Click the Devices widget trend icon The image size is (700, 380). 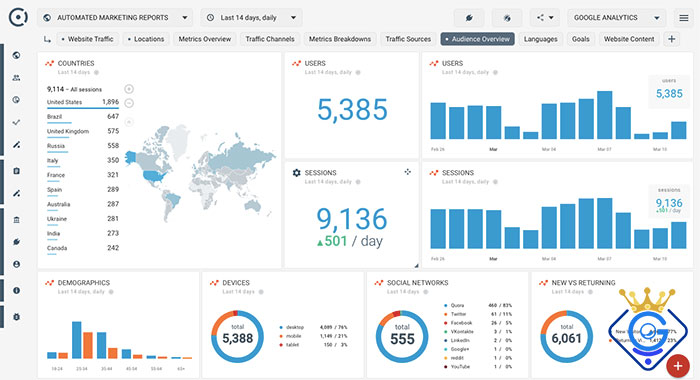(214, 283)
